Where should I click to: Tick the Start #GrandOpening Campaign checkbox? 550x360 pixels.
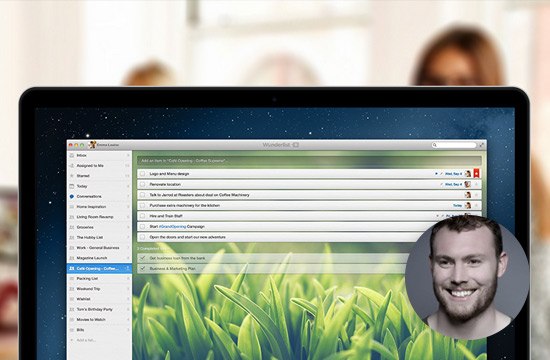[142, 226]
